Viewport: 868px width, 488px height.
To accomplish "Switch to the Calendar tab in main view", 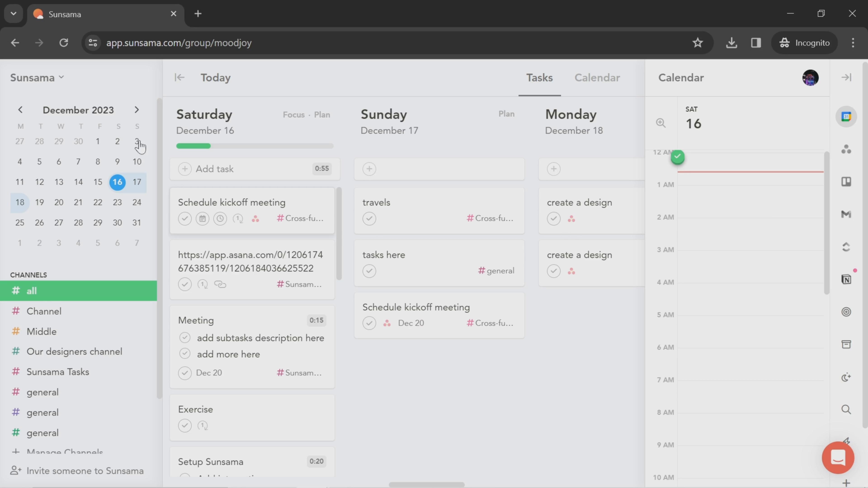I will coord(597,77).
